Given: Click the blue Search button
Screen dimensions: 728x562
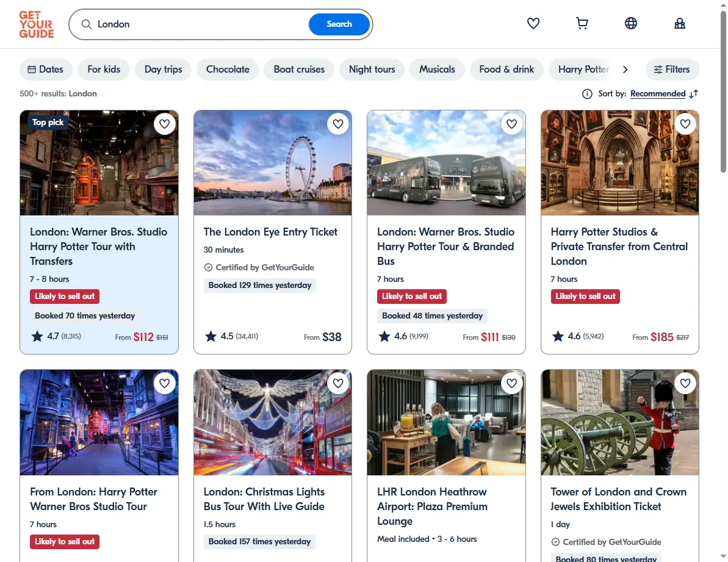Looking at the screenshot, I should (339, 24).
